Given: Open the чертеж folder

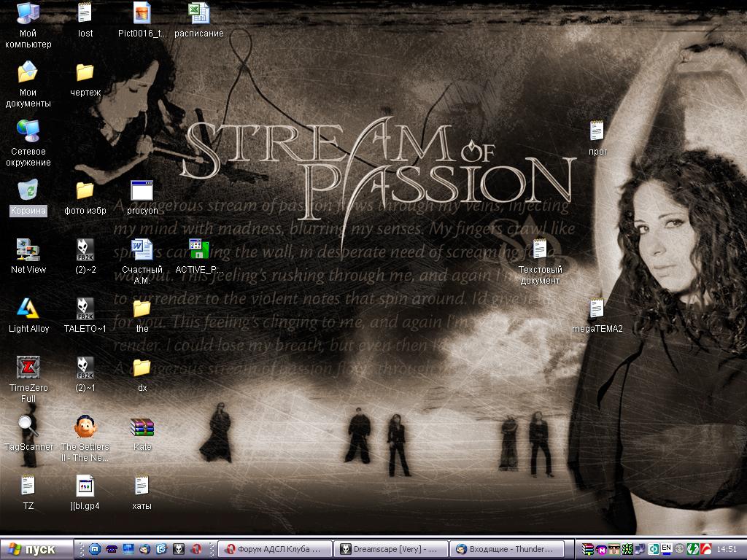Looking at the screenshot, I should [x=85, y=73].
